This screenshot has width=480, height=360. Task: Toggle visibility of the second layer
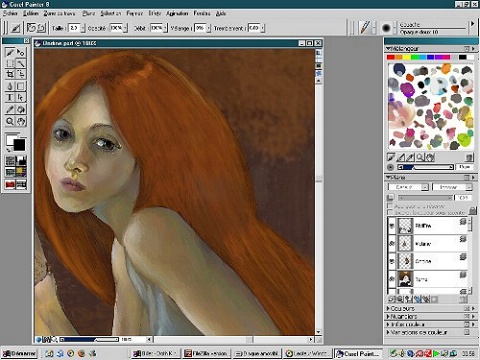click(x=392, y=244)
